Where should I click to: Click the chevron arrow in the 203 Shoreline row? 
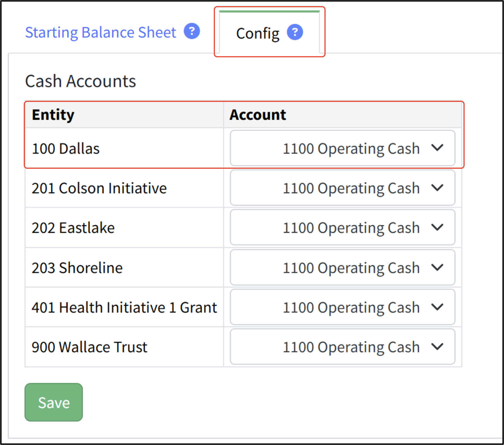tap(437, 267)
